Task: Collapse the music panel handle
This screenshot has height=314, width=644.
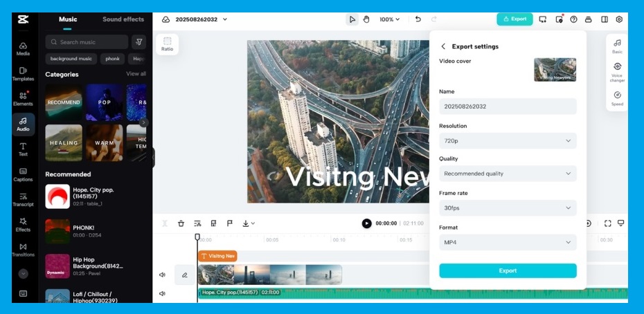Action: point(154,158)
